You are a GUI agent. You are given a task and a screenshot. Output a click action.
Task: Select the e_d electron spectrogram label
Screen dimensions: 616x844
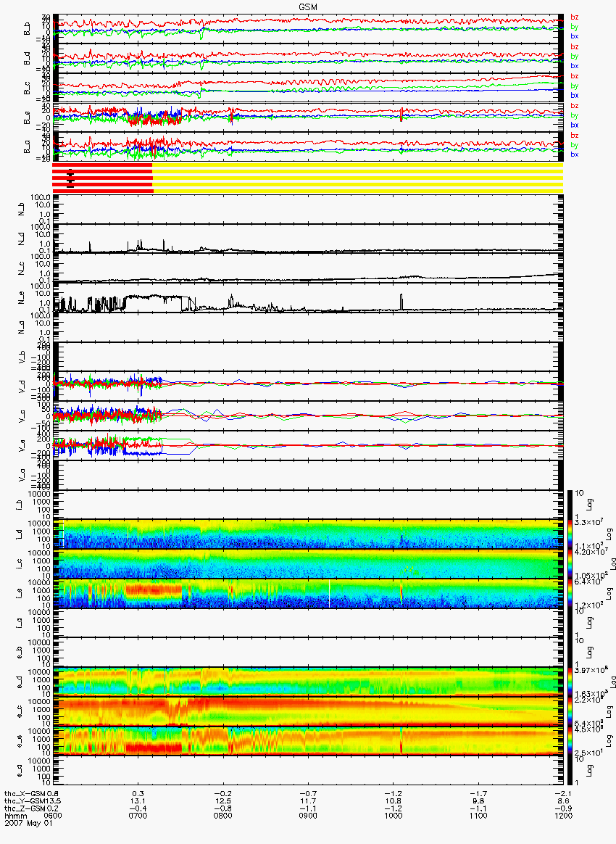click(19, 682)
